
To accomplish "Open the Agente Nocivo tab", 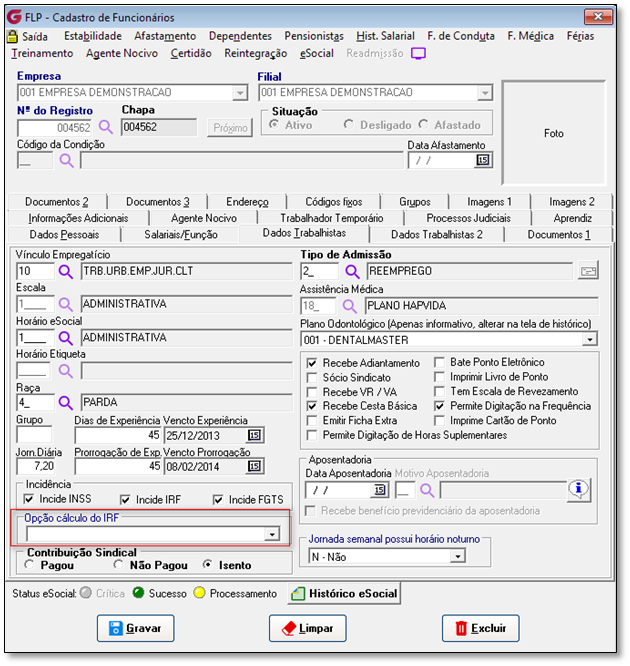I will [203, 218].
